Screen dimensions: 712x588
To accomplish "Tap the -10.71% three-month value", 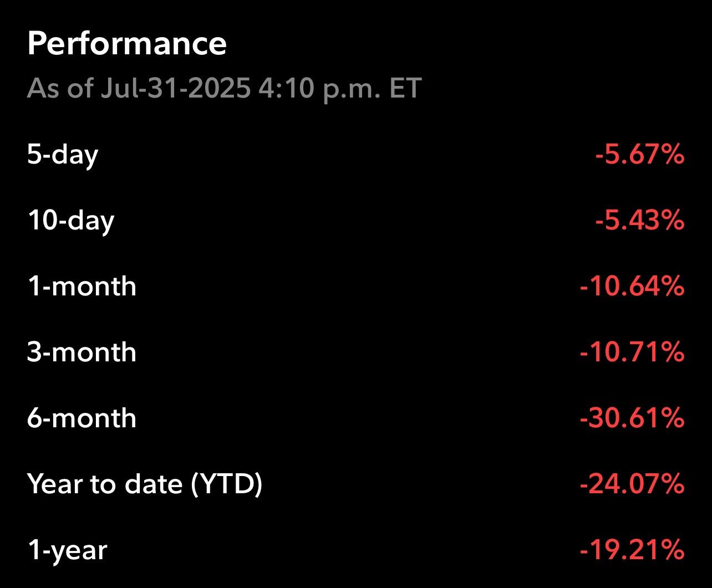I will tap(632, 352).
